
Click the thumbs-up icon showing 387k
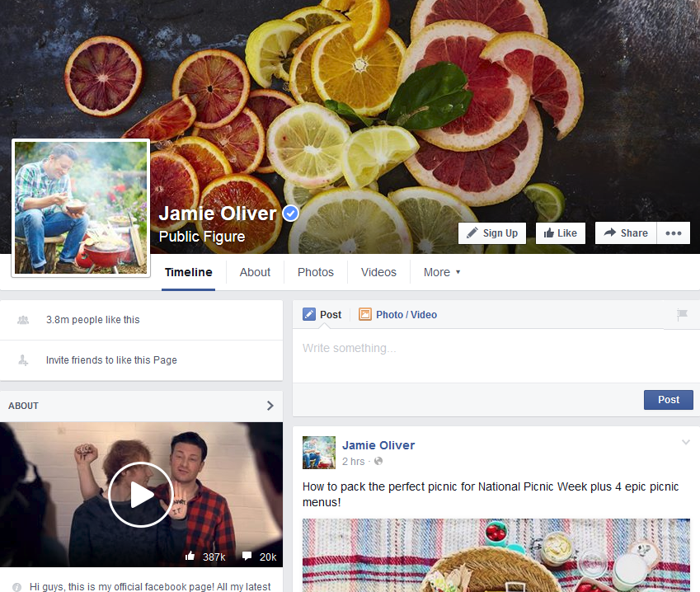click(x=190, y=556)
